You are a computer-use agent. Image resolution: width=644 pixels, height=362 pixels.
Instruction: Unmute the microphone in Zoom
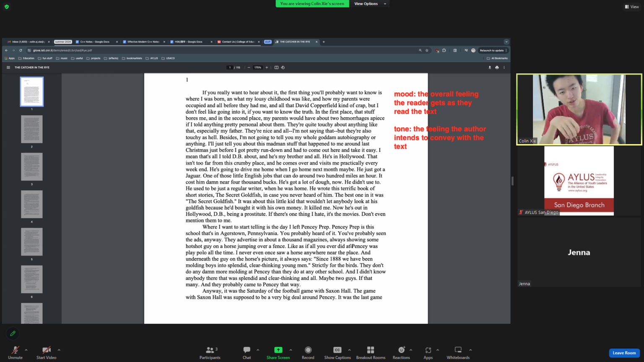tap(15, 352)
